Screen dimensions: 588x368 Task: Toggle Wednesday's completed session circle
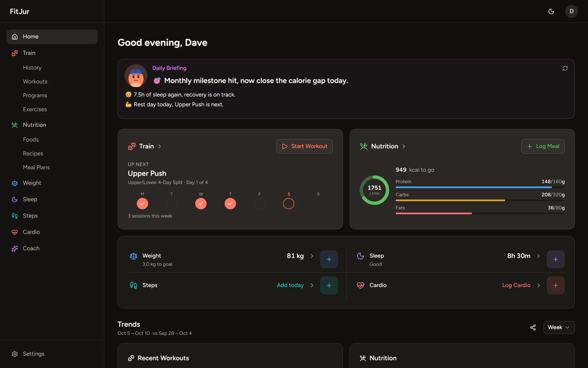click(201, 204)
